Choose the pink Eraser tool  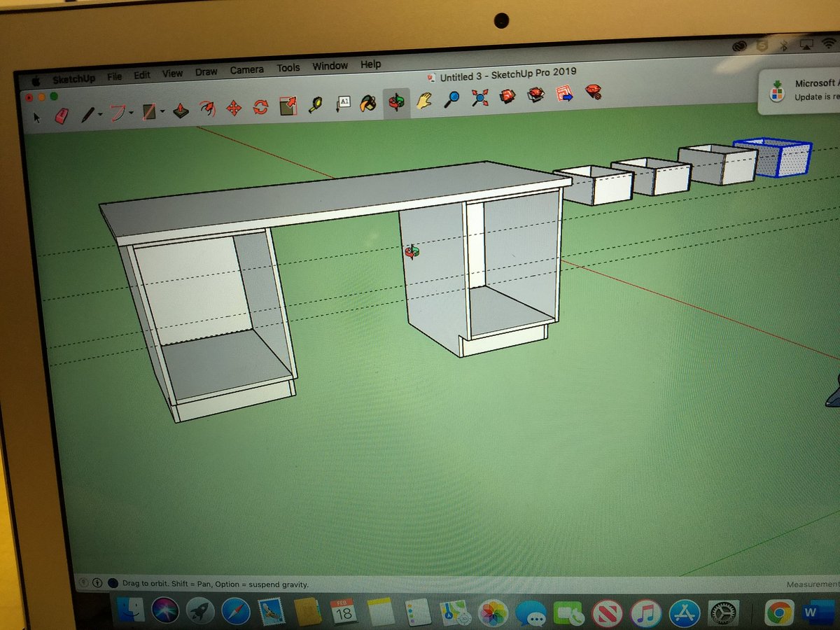62,115
